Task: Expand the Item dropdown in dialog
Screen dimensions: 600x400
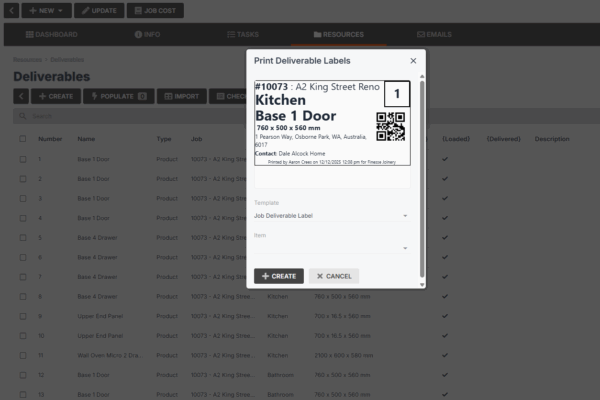Action: 331,248
